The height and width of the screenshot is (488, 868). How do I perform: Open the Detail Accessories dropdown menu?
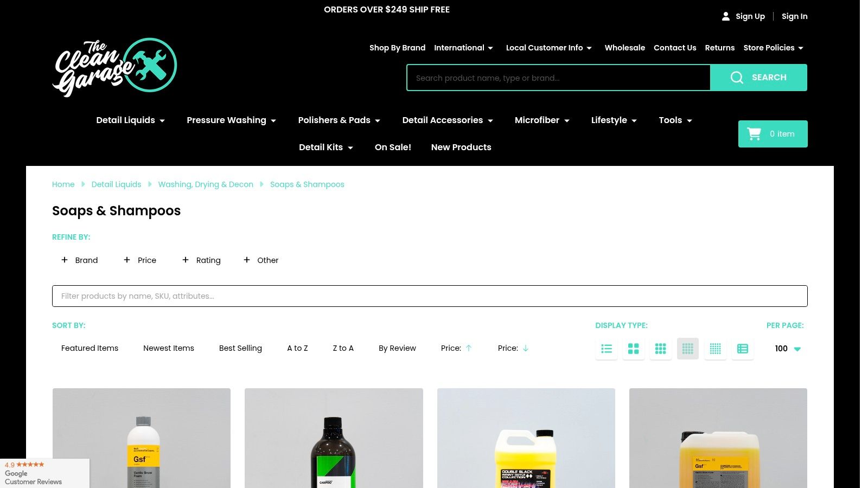click(x=448, y=120)
